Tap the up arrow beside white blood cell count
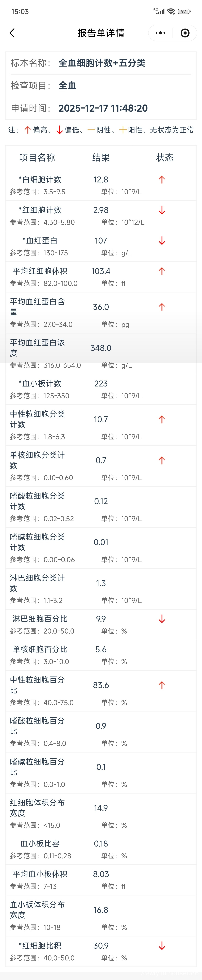202x980 pixels. click(162, 180)
